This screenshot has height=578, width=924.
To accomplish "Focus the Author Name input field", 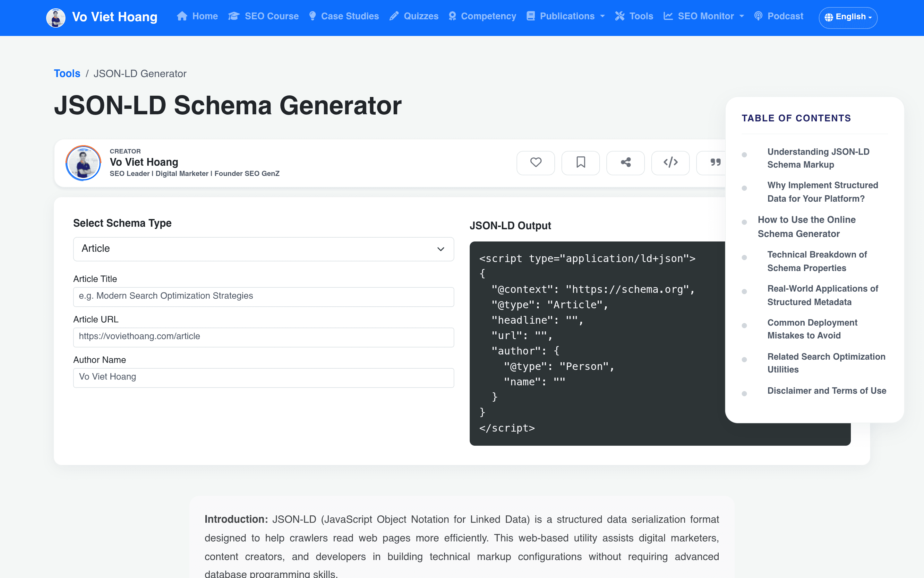I will pyautogui.click(x=263, y=378).
